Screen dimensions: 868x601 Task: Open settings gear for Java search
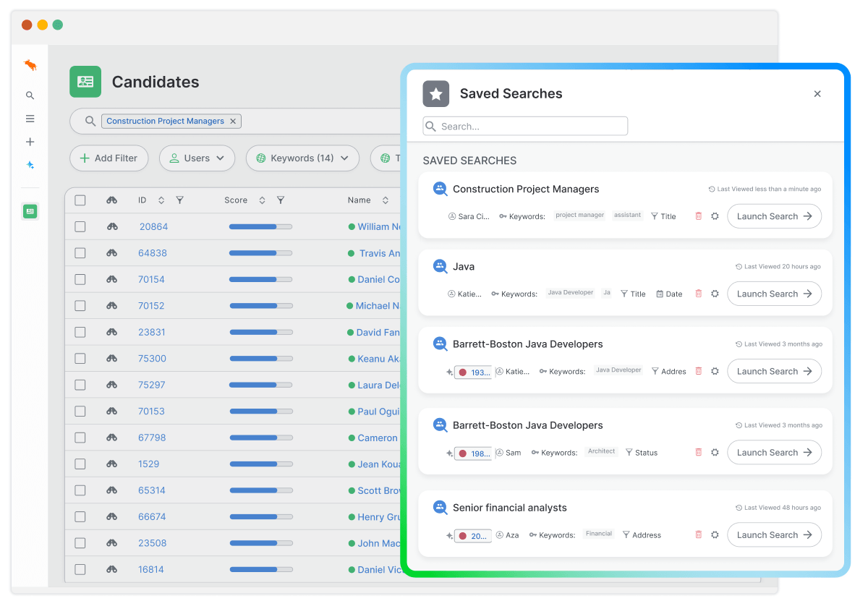(x=715, y=294)
